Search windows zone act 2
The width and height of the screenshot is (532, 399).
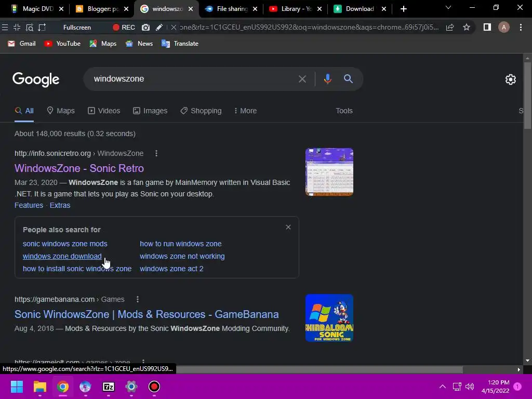pyautogui.click(x=171, y=269)
